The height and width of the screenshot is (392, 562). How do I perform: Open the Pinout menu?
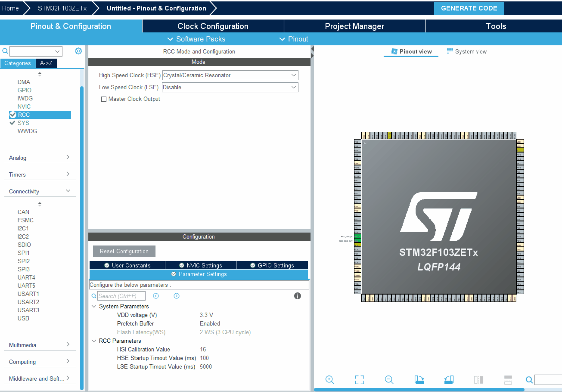[x=294, y=39]
